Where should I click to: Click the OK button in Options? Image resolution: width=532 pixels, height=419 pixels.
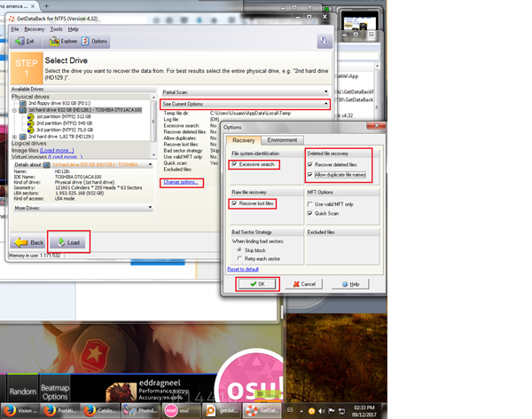coord(257,284)
